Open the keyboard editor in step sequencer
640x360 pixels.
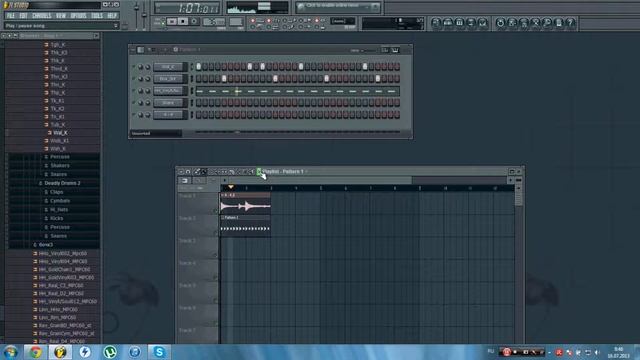[x=395, y=50]
